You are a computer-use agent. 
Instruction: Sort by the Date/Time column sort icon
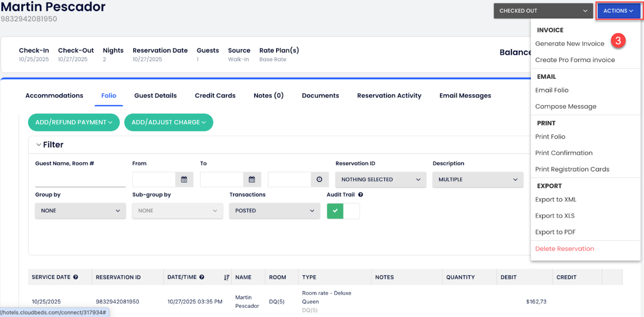[x=227, y=277]
